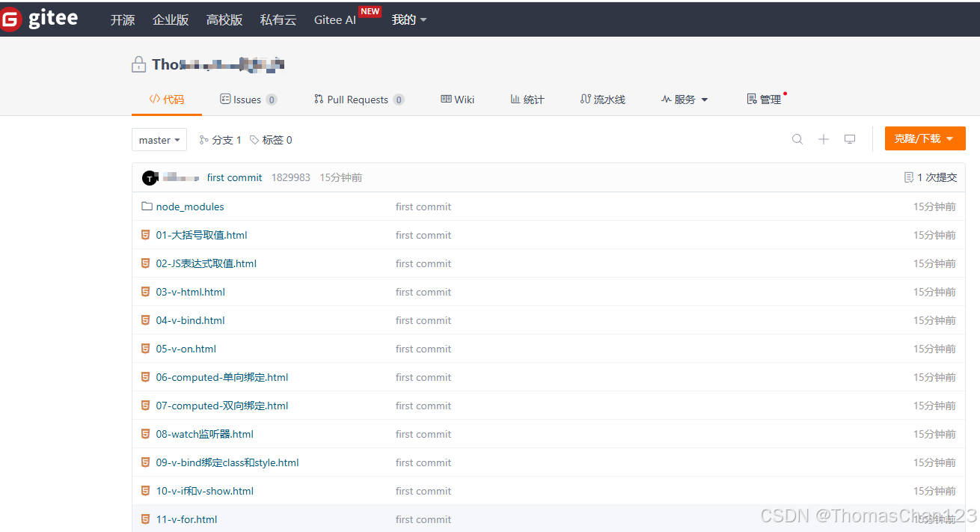Go to the 统计 statistics tab
The width and height of the screenshot is (980, 532).
pos(526,99)
